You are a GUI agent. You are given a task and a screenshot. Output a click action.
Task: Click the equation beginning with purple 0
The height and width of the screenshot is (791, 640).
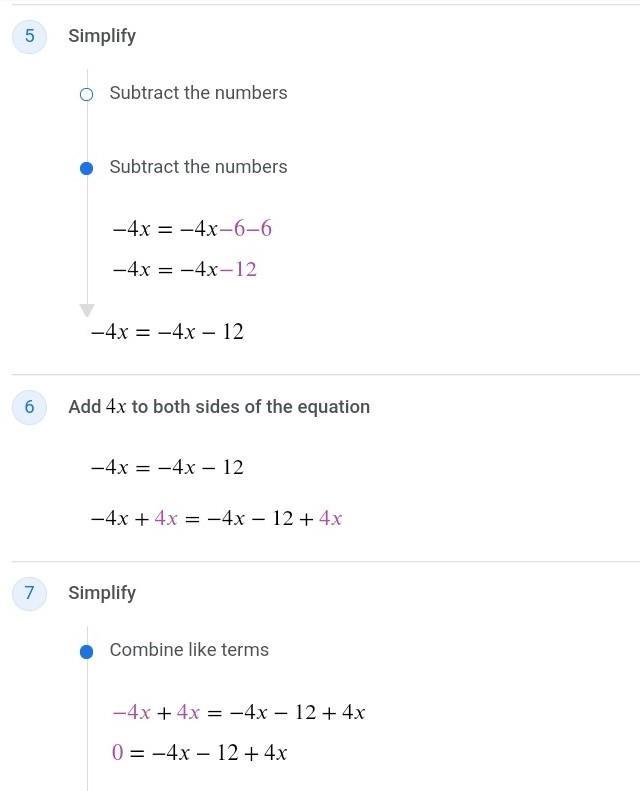[x=200, y=753]
